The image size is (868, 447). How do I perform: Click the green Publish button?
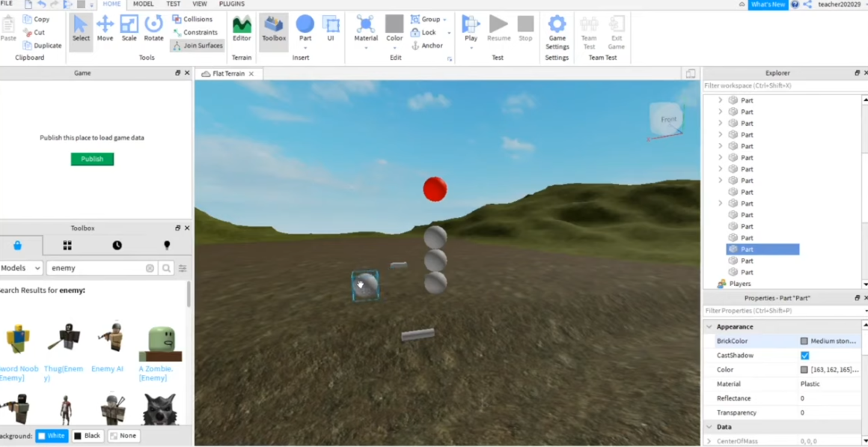[x=93, y=159]
